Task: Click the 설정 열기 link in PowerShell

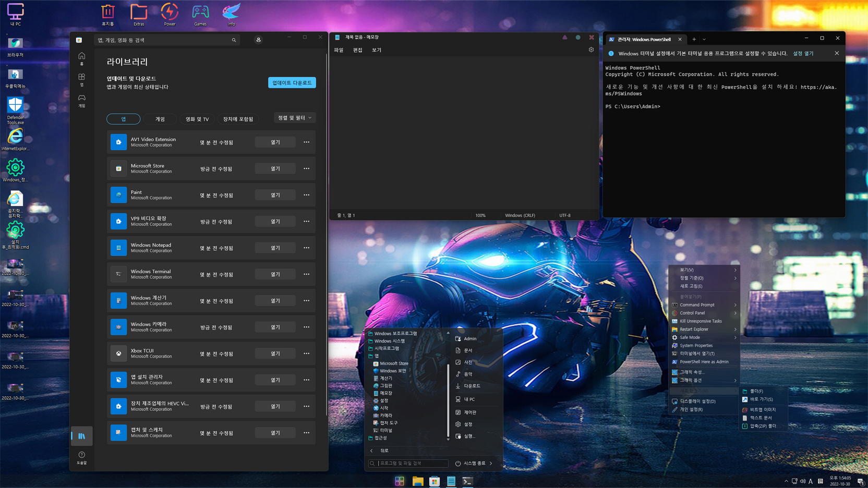Action: (803, 53)
